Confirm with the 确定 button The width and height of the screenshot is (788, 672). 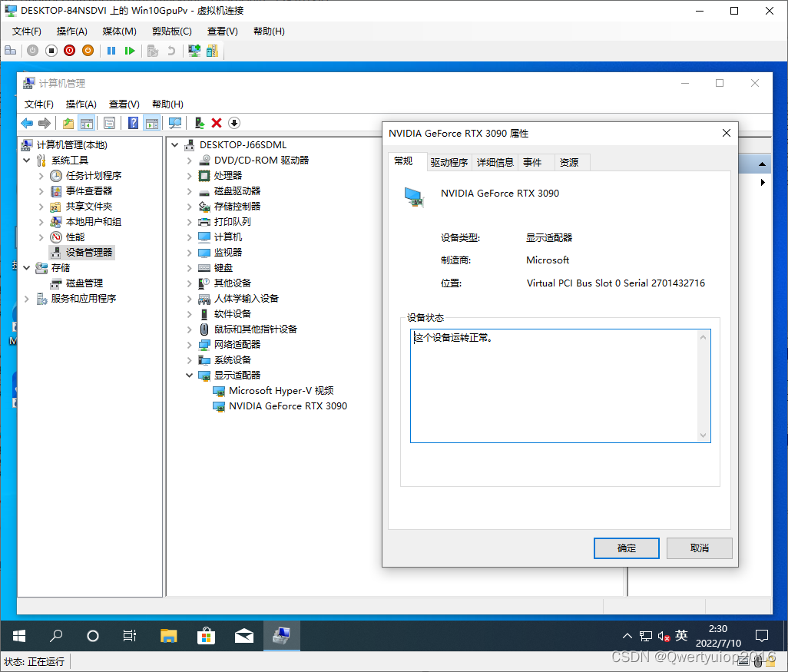pos(627,548)
